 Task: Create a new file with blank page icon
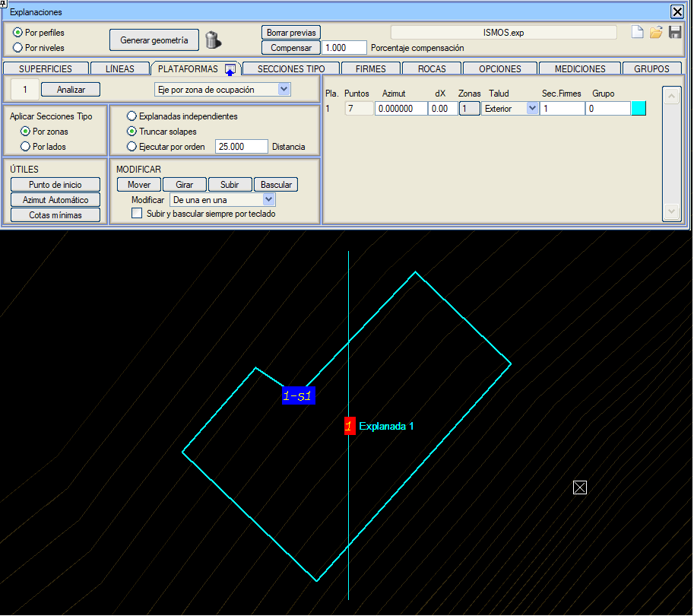click(637, 33)
